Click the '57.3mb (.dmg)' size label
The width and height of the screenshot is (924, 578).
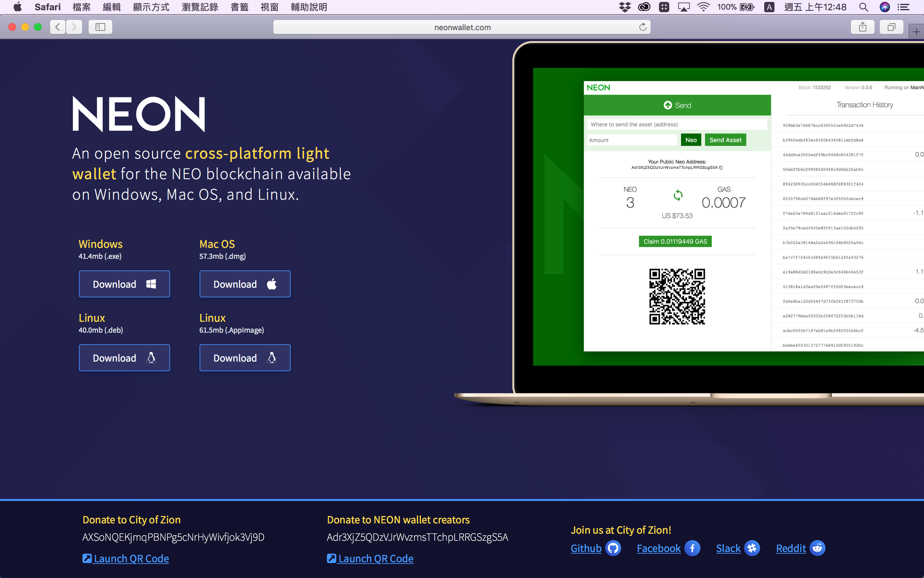tap(223, 256)
